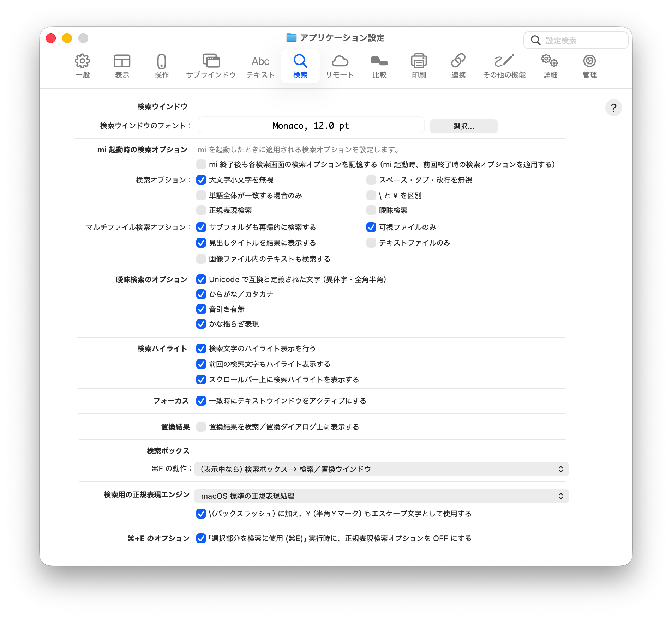Select the サブウインドウ toolbar icon

211,61
